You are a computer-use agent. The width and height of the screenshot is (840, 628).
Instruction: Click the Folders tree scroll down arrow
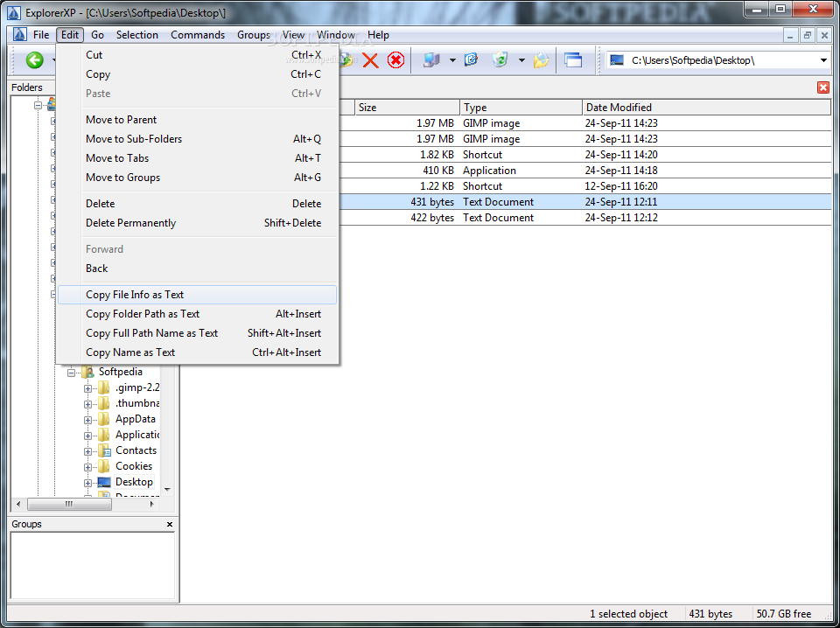(x=167, y=489)
